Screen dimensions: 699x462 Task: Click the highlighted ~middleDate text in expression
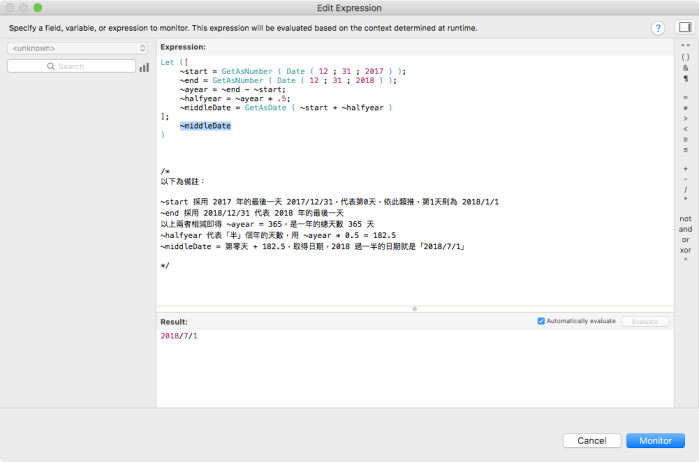206,125
